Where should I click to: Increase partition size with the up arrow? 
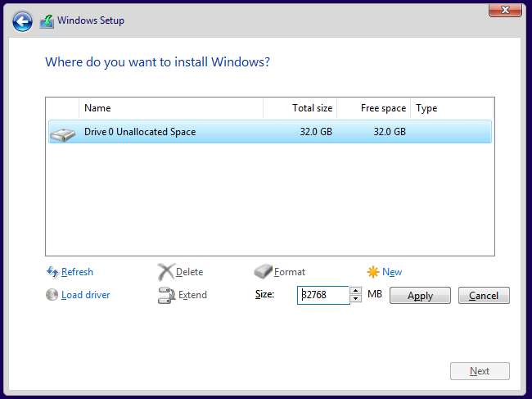355,291
